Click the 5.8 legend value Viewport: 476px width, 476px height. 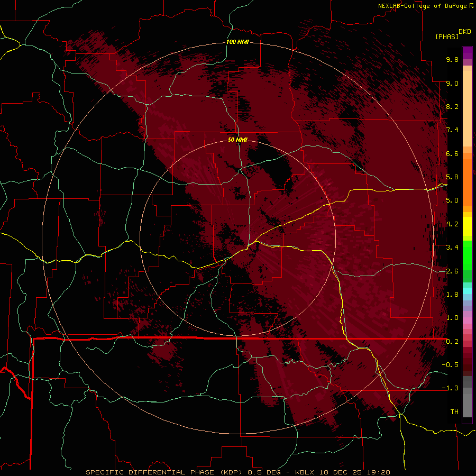click(x=452, y=177)
